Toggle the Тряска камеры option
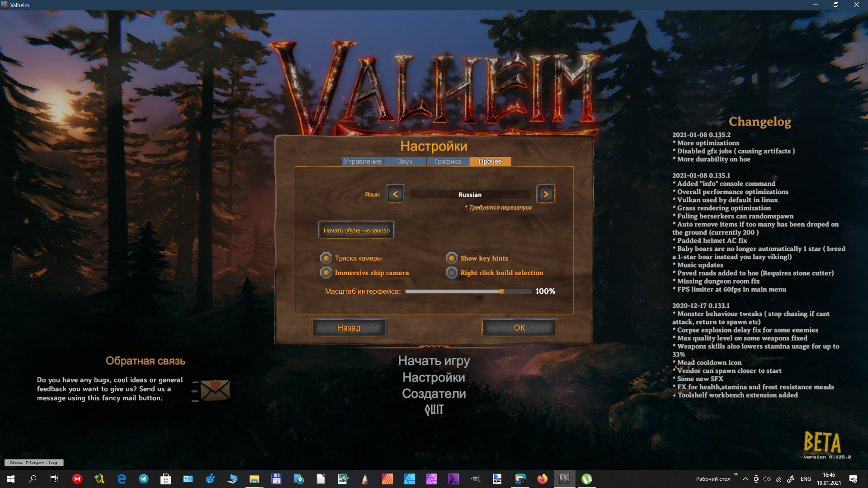This screenshot has height=488, width=868. (x=326, y=258)
